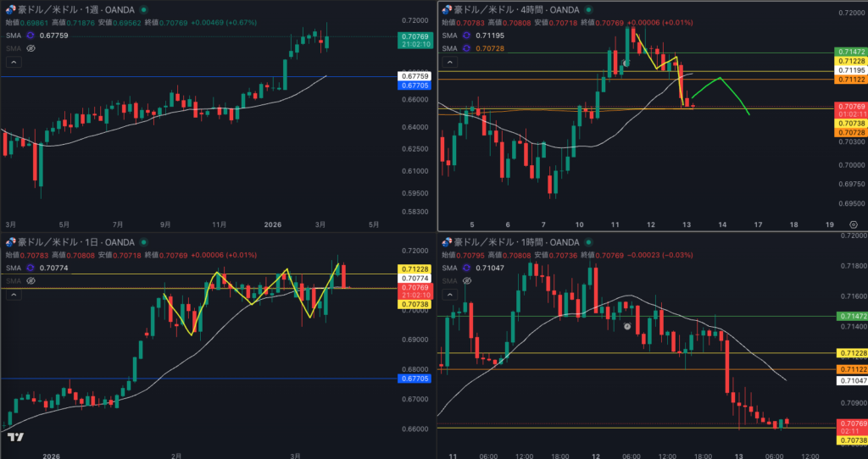The image size is (868, 459).
Task: Click yellow 0.70738 label on 1時間 price axis
Action: click(x=851, y=440)
